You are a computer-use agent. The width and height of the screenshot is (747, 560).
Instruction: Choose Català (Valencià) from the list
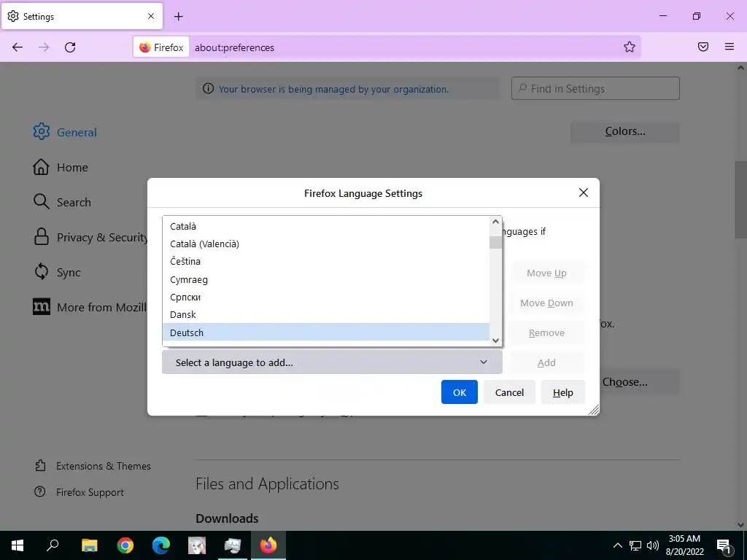tap(326, 244)
